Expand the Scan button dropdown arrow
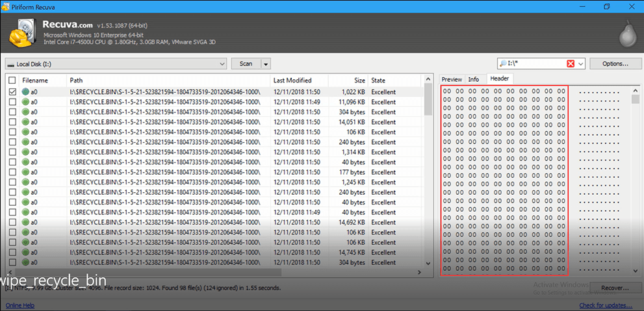 [x=265, y=64]
